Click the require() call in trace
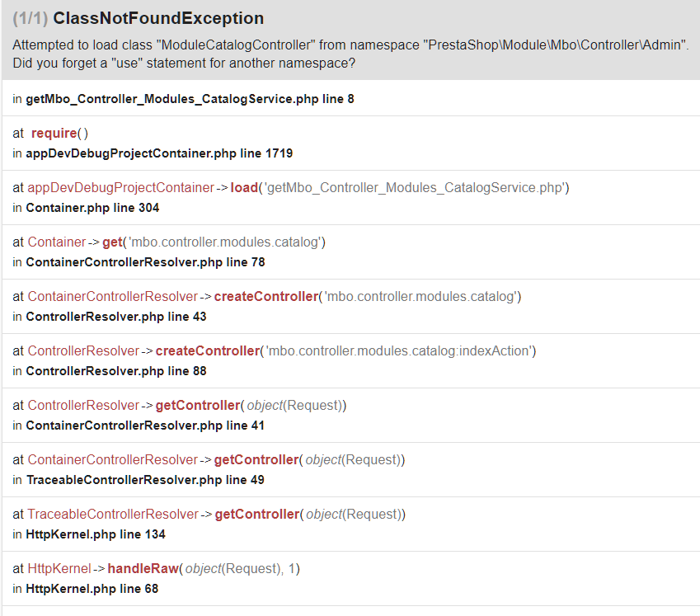 pyautogui.click(x=59, y=134)
